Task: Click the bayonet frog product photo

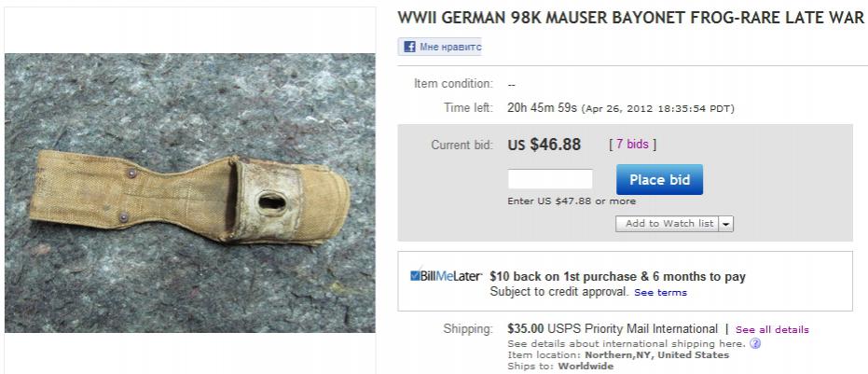Action: click(190, 193)
